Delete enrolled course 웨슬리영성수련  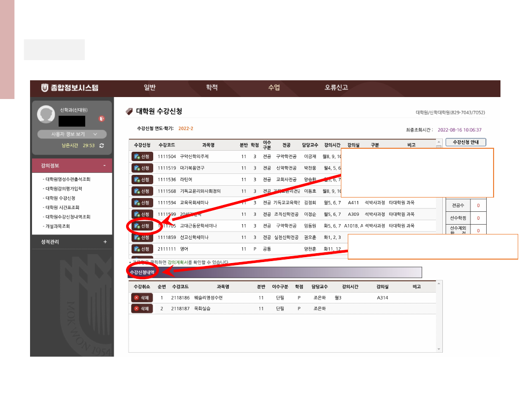click(142, 298)
